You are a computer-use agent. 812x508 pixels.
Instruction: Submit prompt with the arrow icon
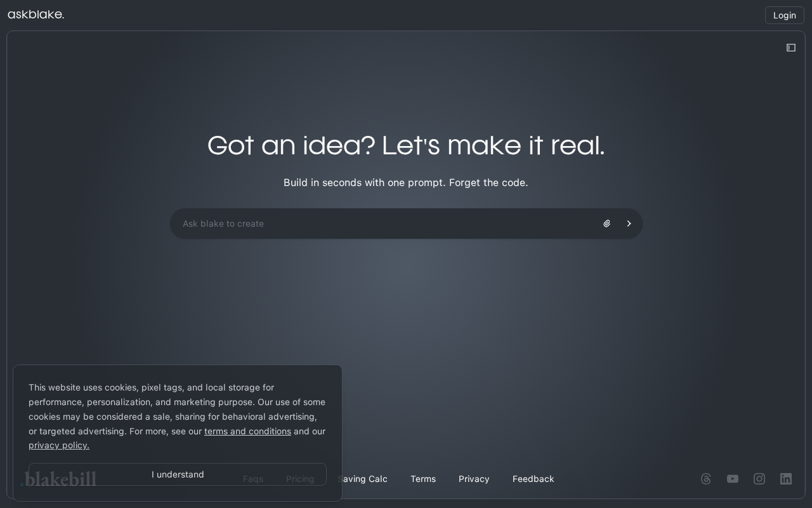click(629, 224)
